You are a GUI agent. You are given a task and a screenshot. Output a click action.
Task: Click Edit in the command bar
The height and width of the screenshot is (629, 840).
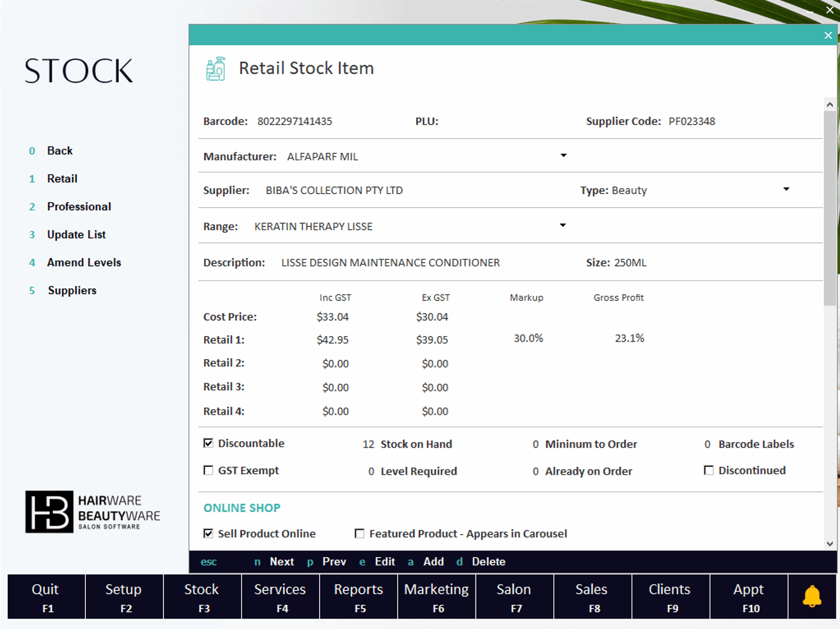[x=385, y=562]
